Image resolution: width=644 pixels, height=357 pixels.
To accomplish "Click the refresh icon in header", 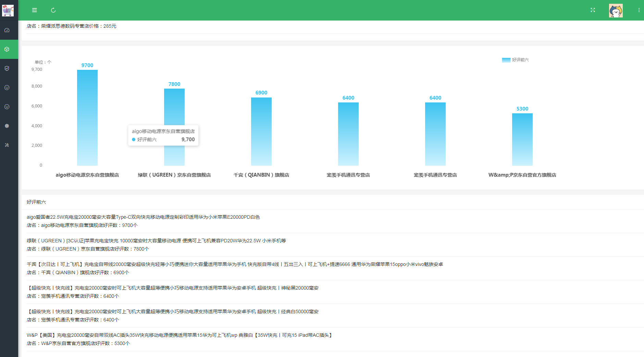I will coord(53,10).
